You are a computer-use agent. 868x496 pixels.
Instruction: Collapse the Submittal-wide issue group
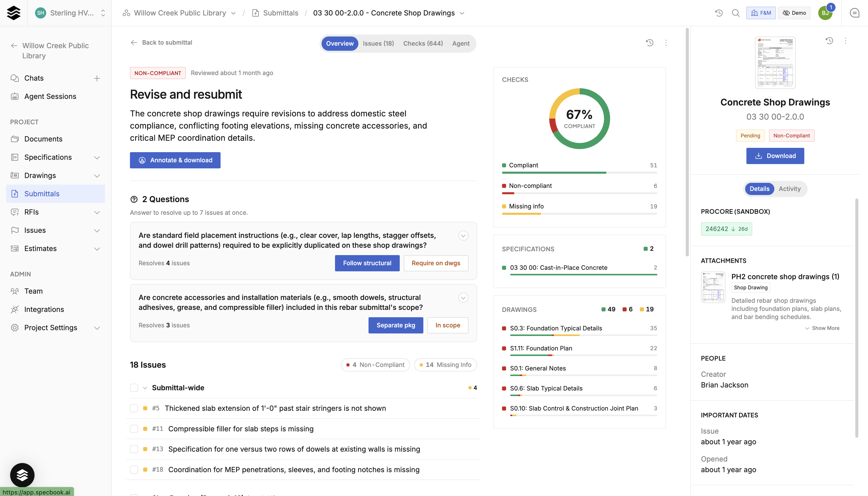point(145,388)
